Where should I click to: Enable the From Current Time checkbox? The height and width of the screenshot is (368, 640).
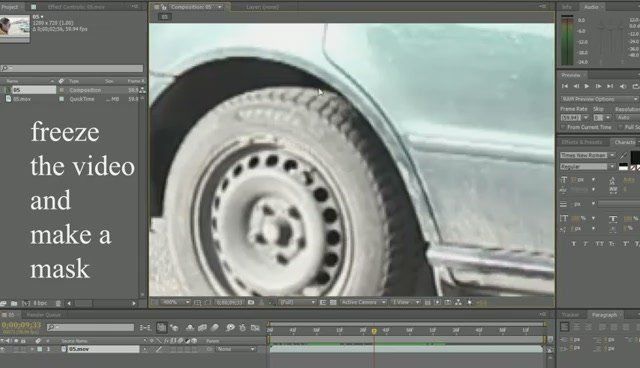pos(564,128)
